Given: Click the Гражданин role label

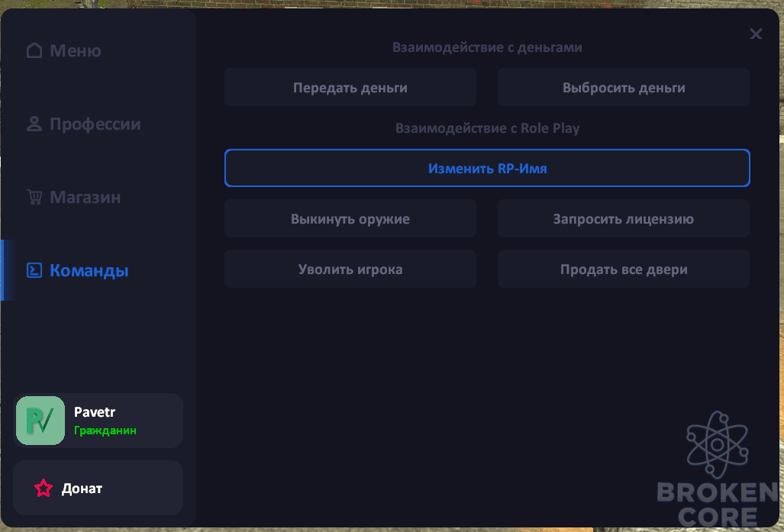Looking at the screenshot, I should pos(105,430).
